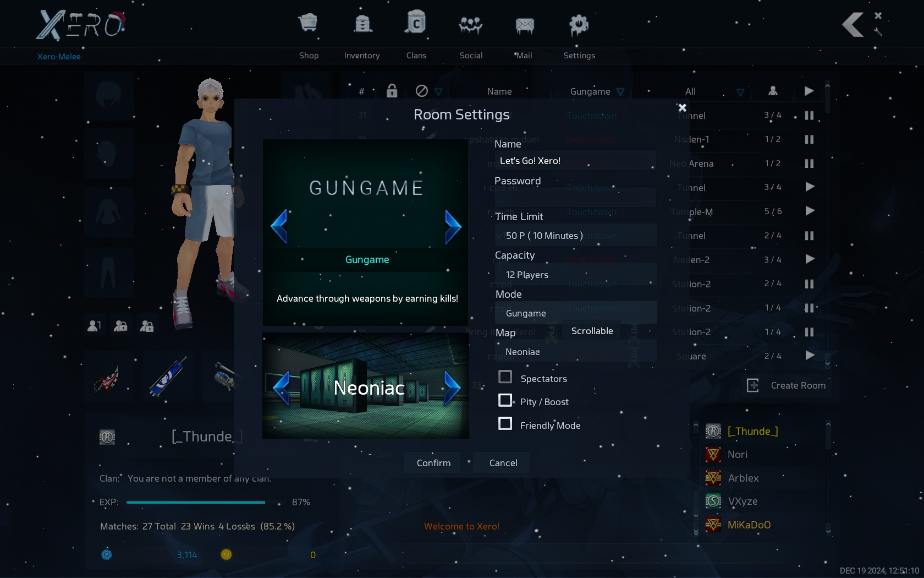This screenshot has width=924, height=578.
Task: Open the Capacity 12 Players dropdown
Action: coord(575,275)
